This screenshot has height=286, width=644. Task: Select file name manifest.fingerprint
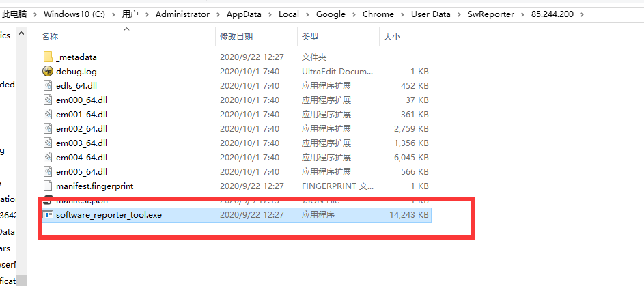[95, 186]
